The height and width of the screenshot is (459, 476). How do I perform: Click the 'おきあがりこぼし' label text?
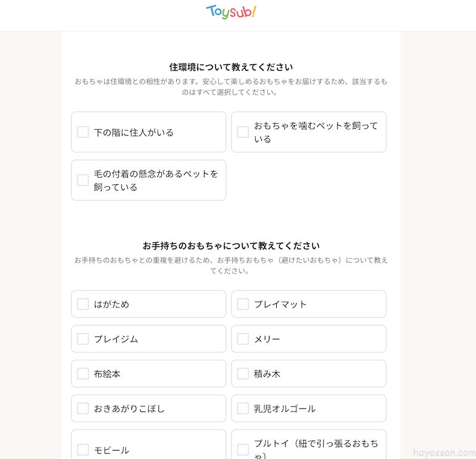(129, 409)
